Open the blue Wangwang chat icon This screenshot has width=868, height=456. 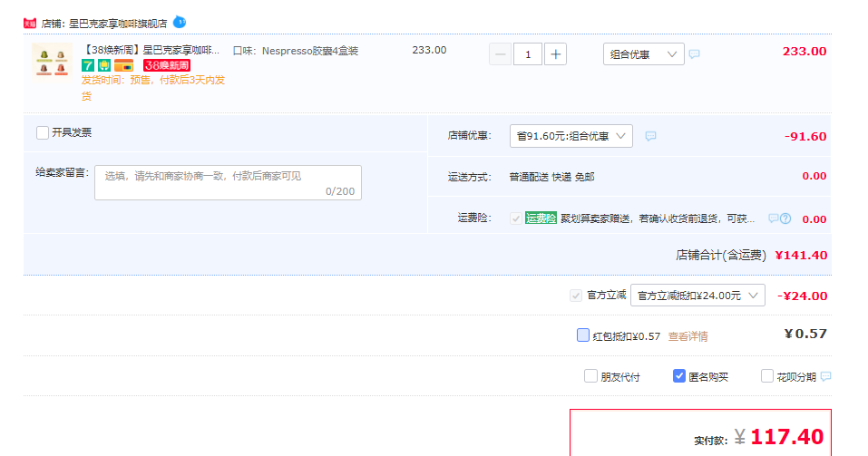[x=180, y=22]
